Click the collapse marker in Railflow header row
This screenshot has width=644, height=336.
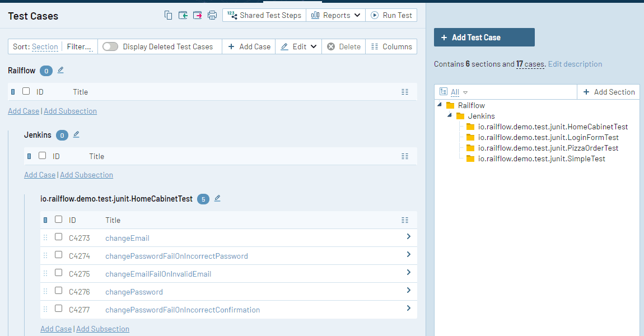click(13, 92)
